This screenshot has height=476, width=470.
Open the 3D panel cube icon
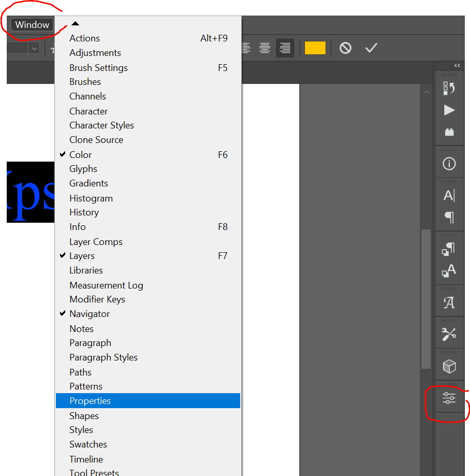click(x=449, y=366)
